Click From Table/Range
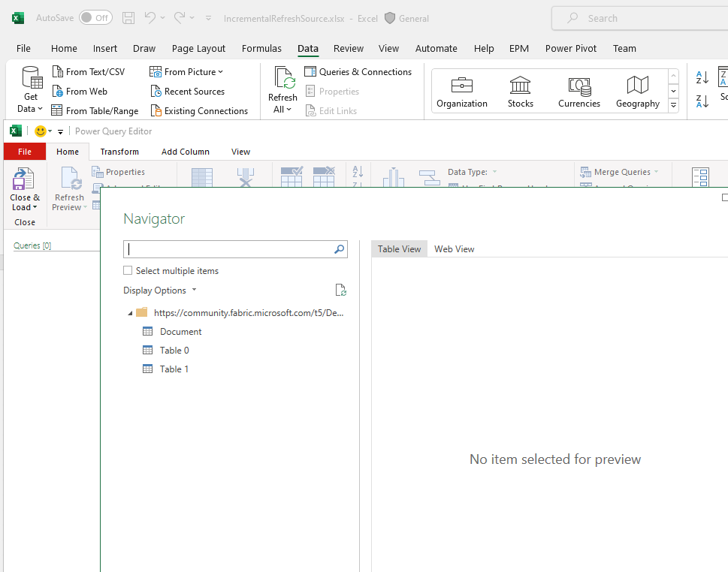728x572 pixels. pyautogui.click(x=95, y=111)
